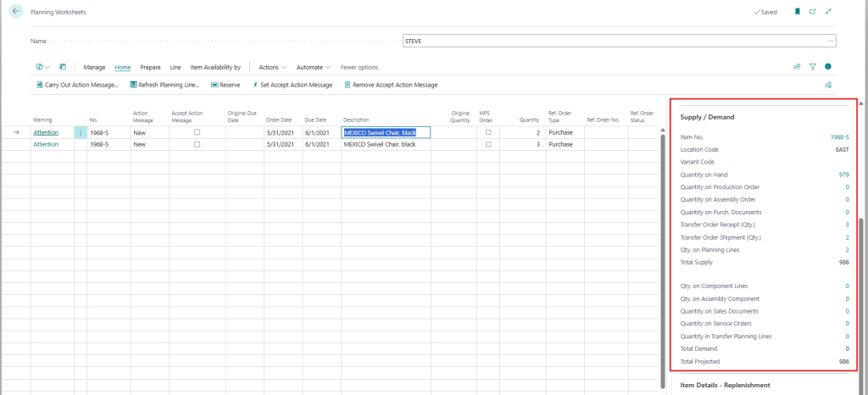Expand the Automate dropdown menu
Image resolution: width=868 pixels, height=395 pixels.
coord(314,67)
